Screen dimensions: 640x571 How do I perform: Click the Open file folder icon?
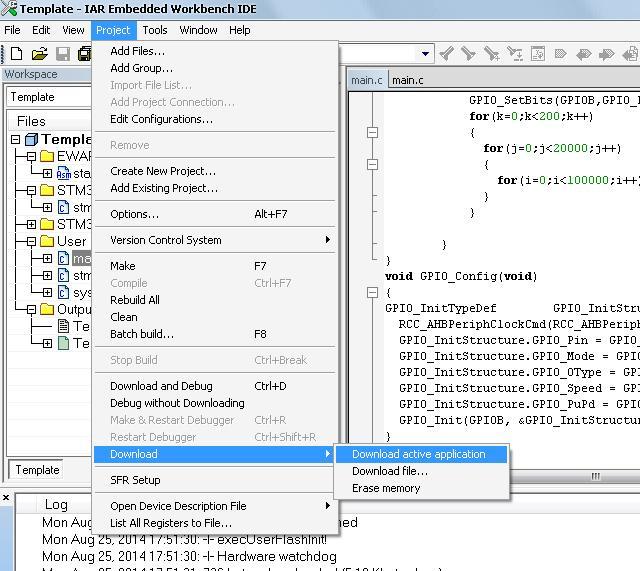[40, 53]
